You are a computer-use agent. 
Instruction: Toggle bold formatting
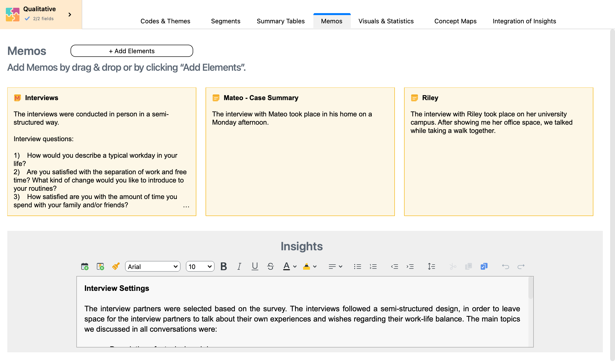tap(223, 266)
